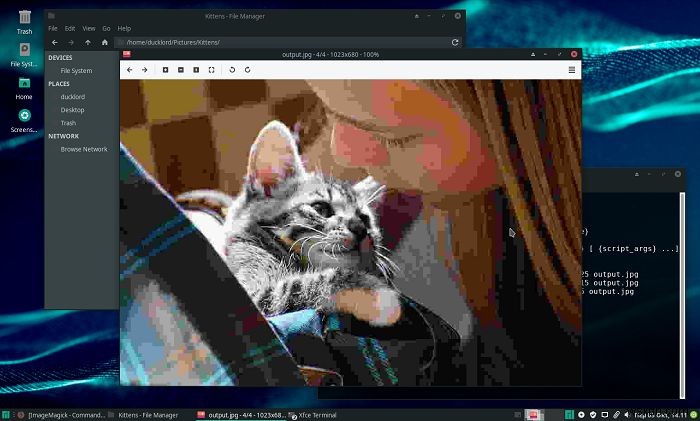Click the fit-to-window icon in viewer
The image size is (700, 421).
coord(212,70)
